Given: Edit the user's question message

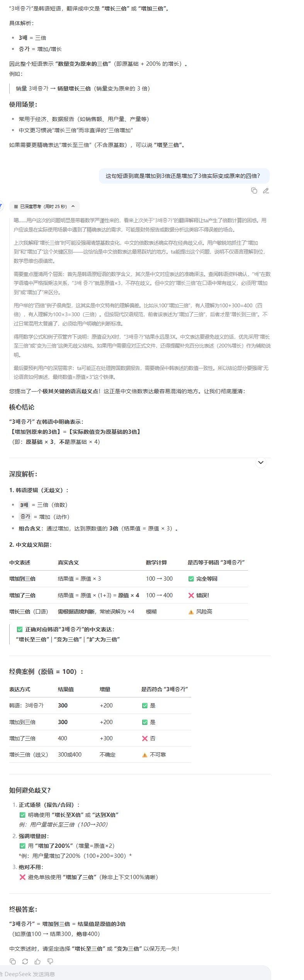Looking at the screenshot, I should tap(266, 191).
